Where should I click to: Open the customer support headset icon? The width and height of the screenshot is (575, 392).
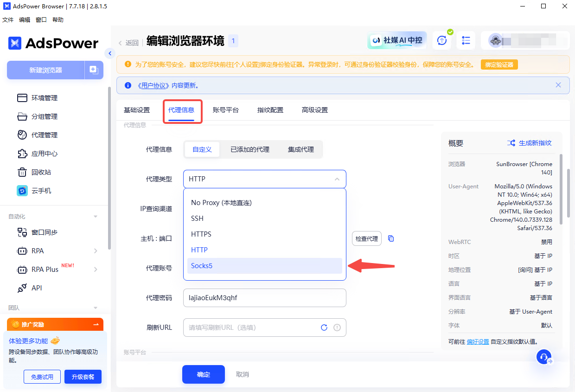pos(544,357)
